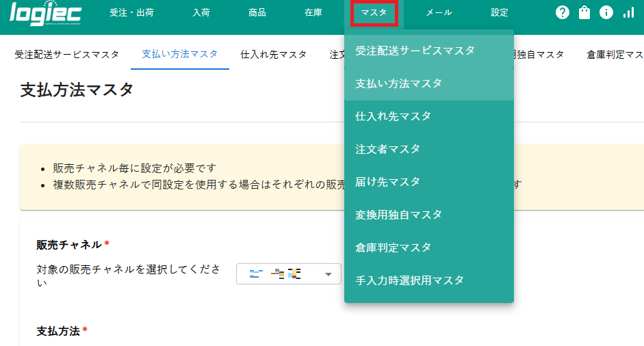Viewport: 644px width, 346px height.
Task: Select 倉庫判定マスタ in dropdown menu
Action: pyautogui.click(x=429, y=248)
